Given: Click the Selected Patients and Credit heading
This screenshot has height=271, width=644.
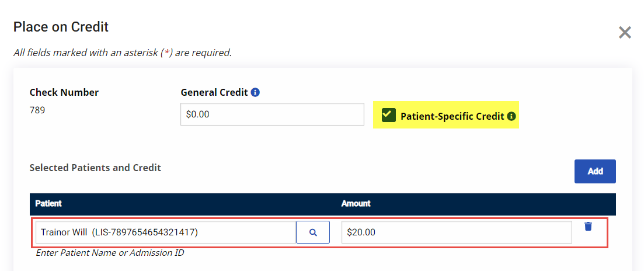Looking at the screenshot, I should coord(95,168).
